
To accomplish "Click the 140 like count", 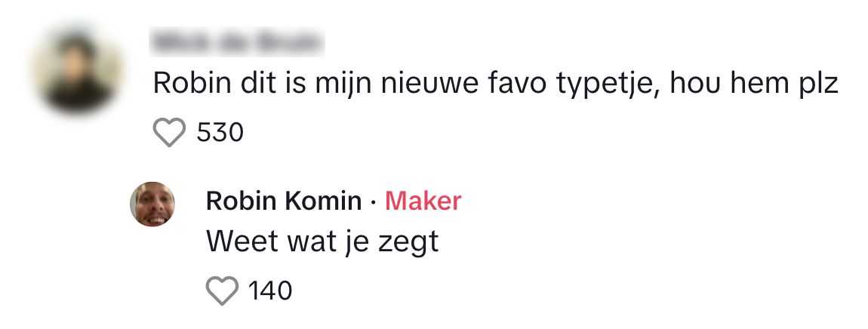I will [x=270, y=291].
